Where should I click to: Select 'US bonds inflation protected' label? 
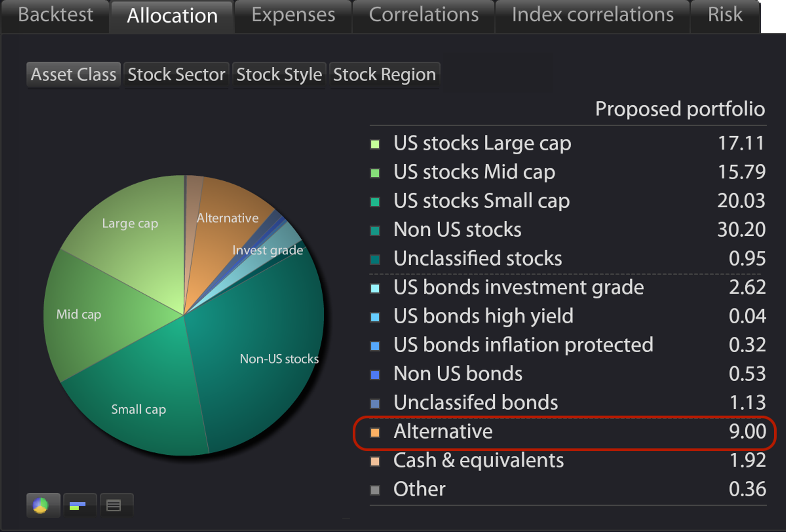click(524, 345)
